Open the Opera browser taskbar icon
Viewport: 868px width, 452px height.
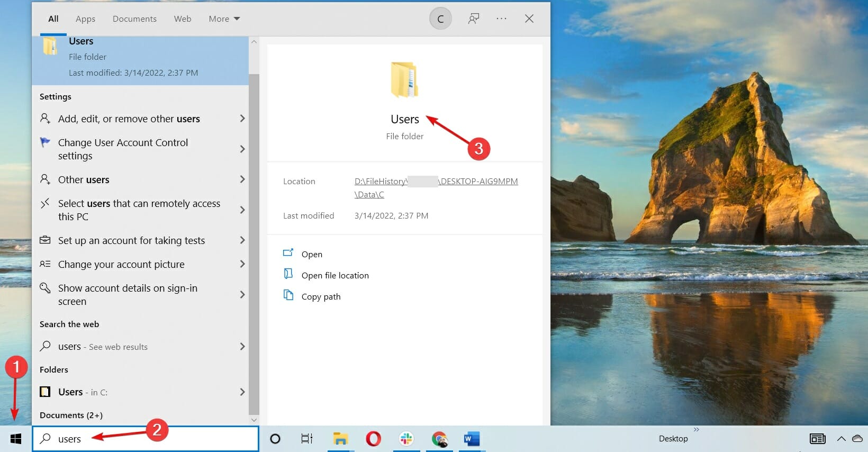pyautogui.click(x=373, y=439)
